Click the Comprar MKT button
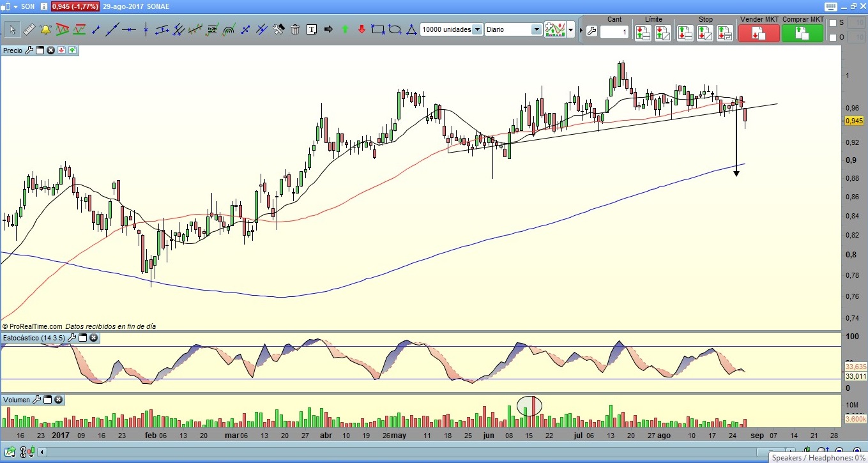Image resolution: width=868 pixels, height=463 pixels. tap(803, 29)
